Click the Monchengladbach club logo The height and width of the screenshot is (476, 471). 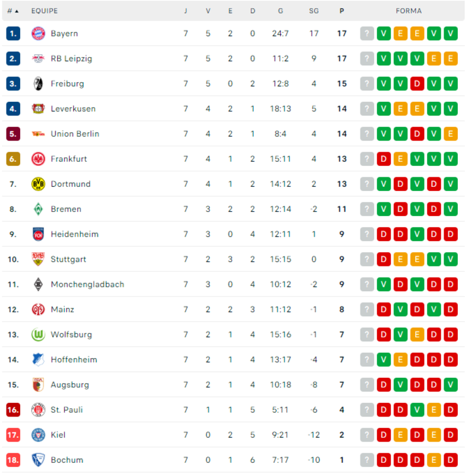tap(38, 284)
